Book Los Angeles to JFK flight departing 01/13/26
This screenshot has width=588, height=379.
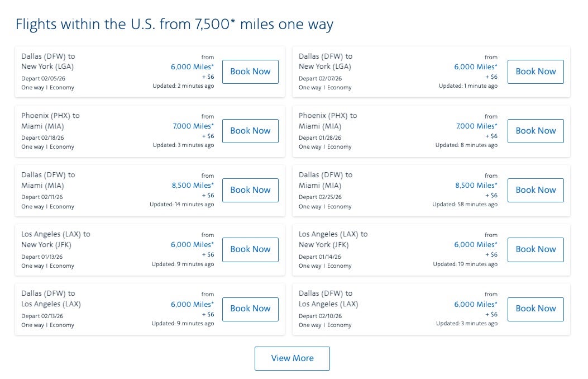click(x=250, y=249)
